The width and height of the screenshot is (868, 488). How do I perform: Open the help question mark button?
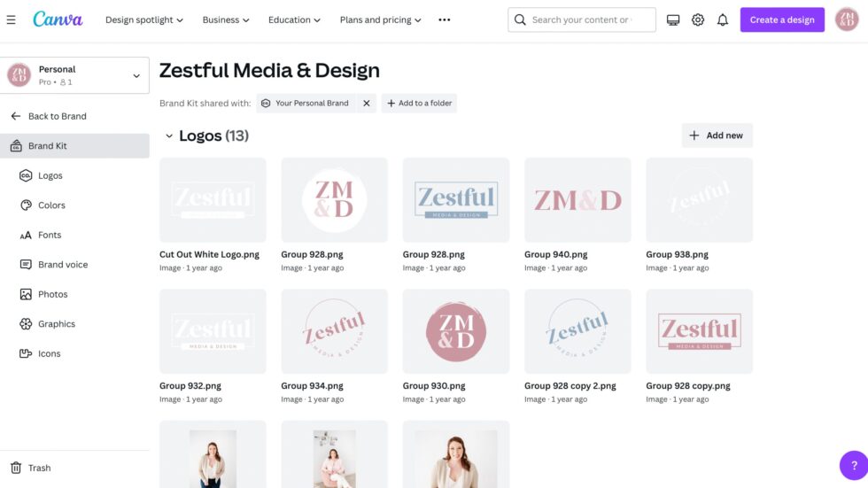854,465
